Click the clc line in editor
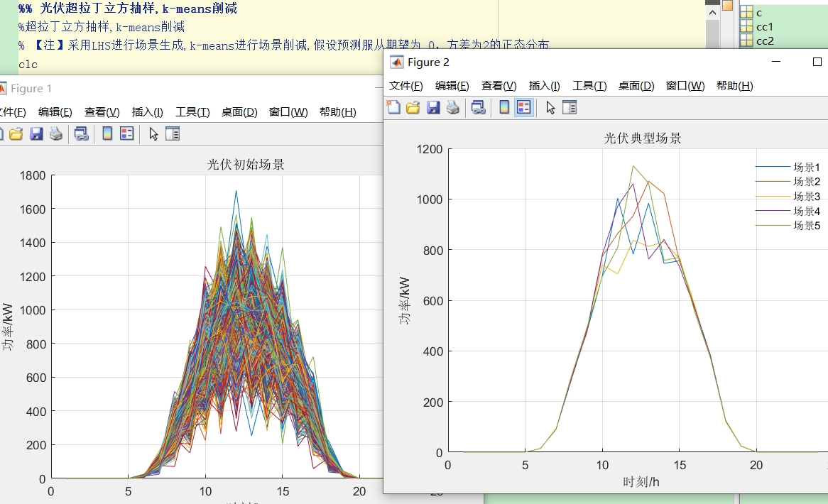Screen dimensions: 828x504 (x=28, y=65)
